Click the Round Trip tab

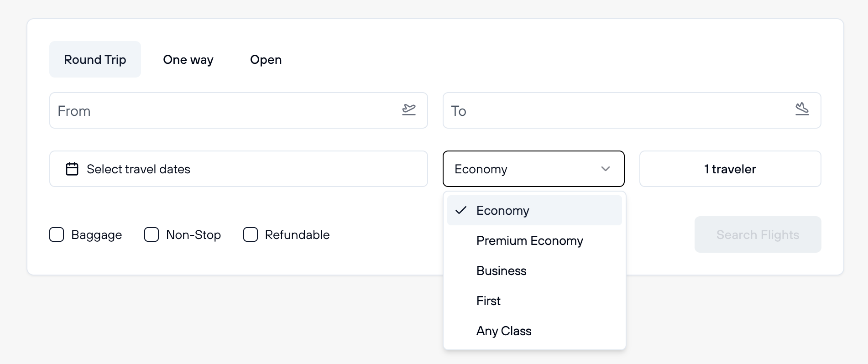coord(95,59)
